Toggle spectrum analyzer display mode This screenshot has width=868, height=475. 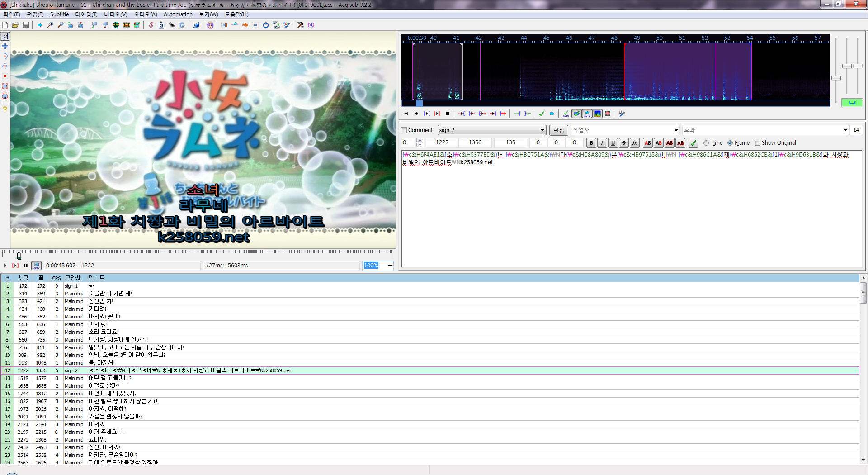[x=598, y=114]
